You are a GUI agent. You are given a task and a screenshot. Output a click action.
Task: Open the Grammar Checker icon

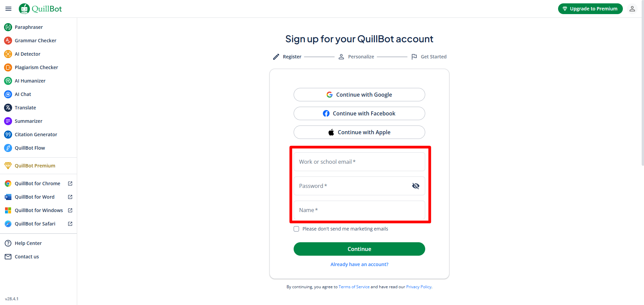click(8, 41)
